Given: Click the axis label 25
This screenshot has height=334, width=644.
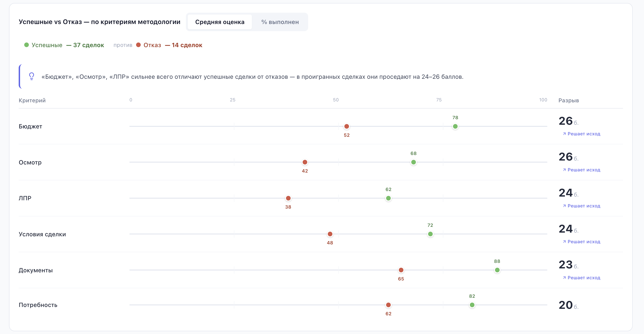Looking at the screenshot, I should tap(233, 100).
